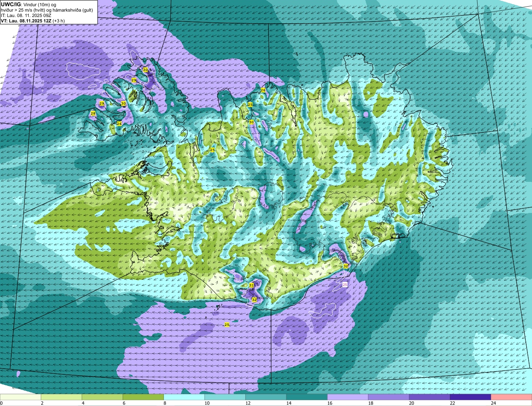Click the 2–4 m/s legend color swatch

(62, 397)
